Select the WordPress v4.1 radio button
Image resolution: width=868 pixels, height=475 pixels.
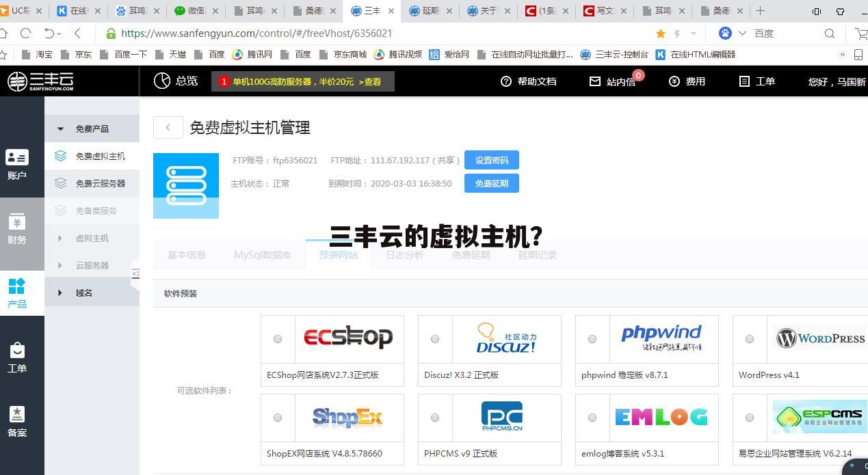(750, 338)
